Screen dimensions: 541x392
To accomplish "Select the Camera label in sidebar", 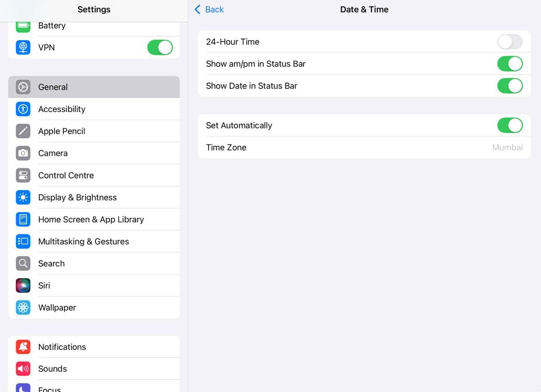I will (x=53, y=153).
